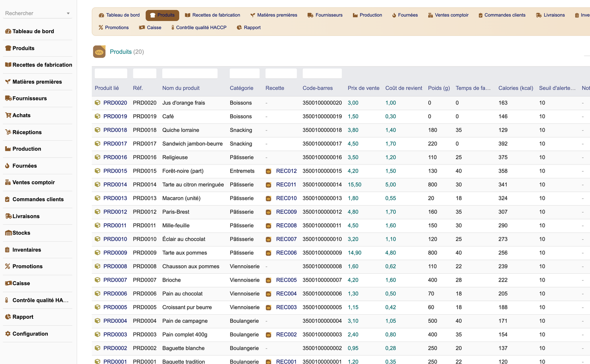The width and height of the screenshot is (590, 364).
Task: Sort by the Poids (g) column header
Action: [x=439, y=88]
